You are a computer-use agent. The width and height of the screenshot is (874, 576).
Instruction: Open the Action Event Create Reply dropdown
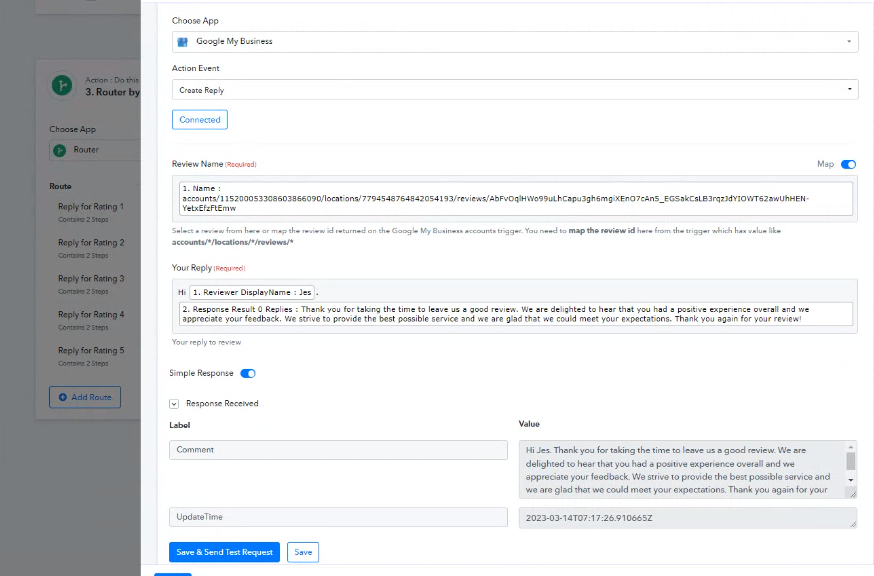[514, 90]
